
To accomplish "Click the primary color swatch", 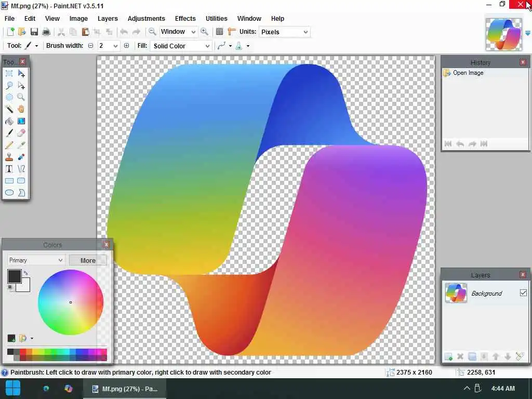I will pyautogui.click(x=14, y=276).
